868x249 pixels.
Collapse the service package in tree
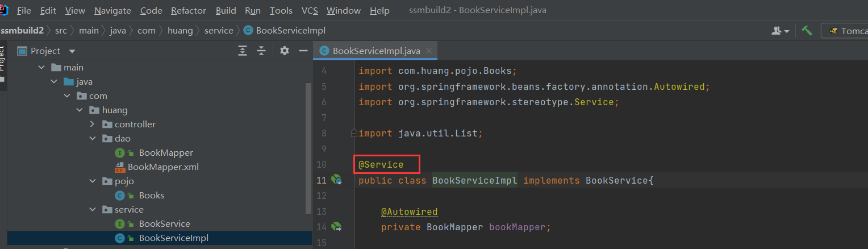click(x=93, y=209)
